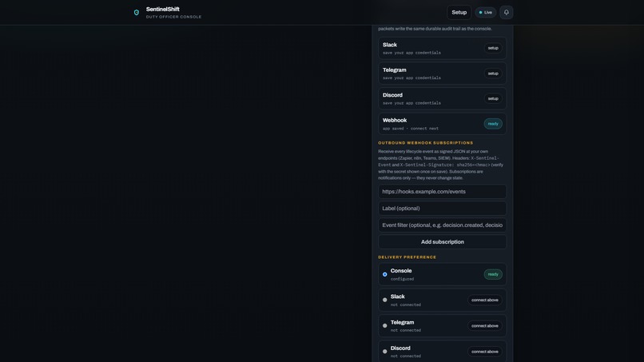This screenshot has width=644, height=362.
Task: Click the DUTY OFFICER CONSOLE subtitle
Action: click(173, 17)
